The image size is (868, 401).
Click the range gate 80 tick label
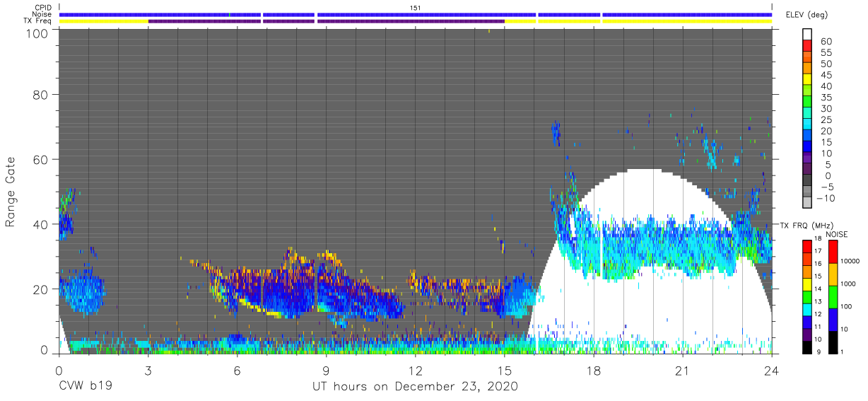pos(40,94)
